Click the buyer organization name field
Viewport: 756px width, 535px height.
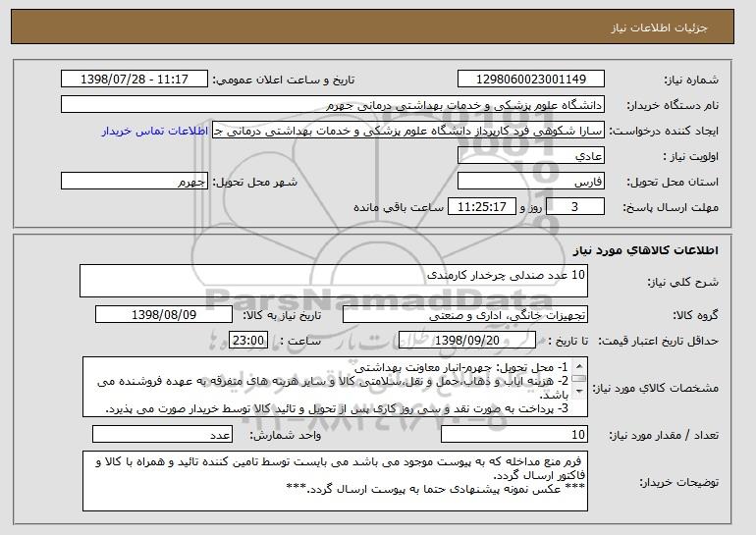[333, 105]
